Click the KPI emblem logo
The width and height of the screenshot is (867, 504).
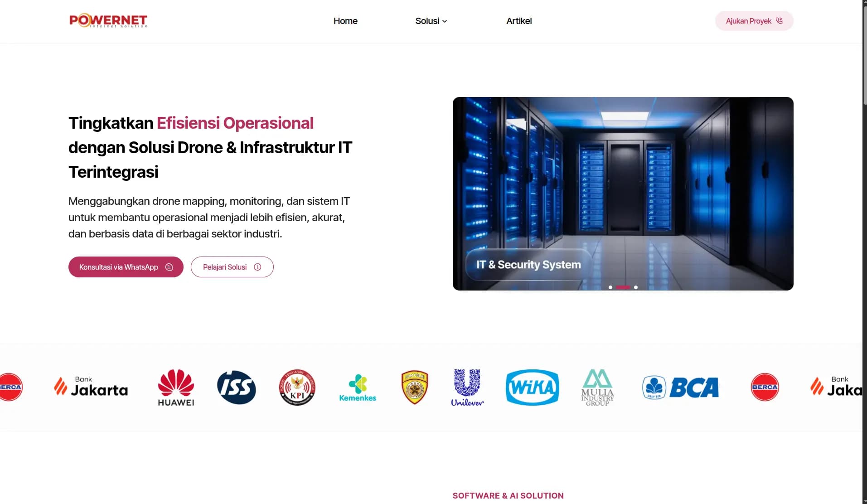click(297, 388)
